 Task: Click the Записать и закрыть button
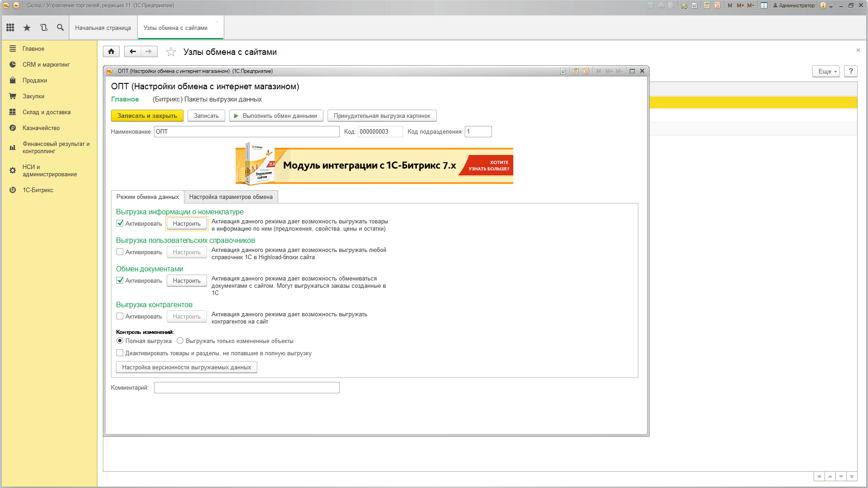[147, 116]
